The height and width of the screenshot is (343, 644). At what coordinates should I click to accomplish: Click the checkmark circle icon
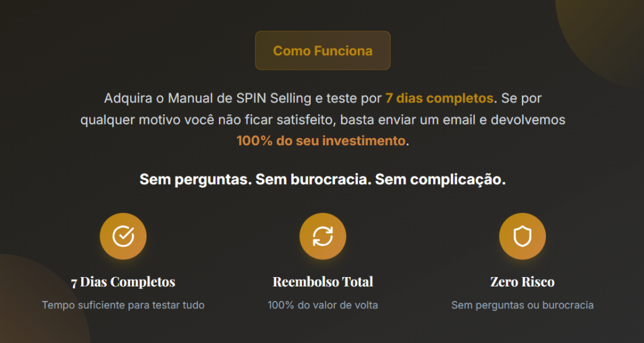click(x=123, y=236)
